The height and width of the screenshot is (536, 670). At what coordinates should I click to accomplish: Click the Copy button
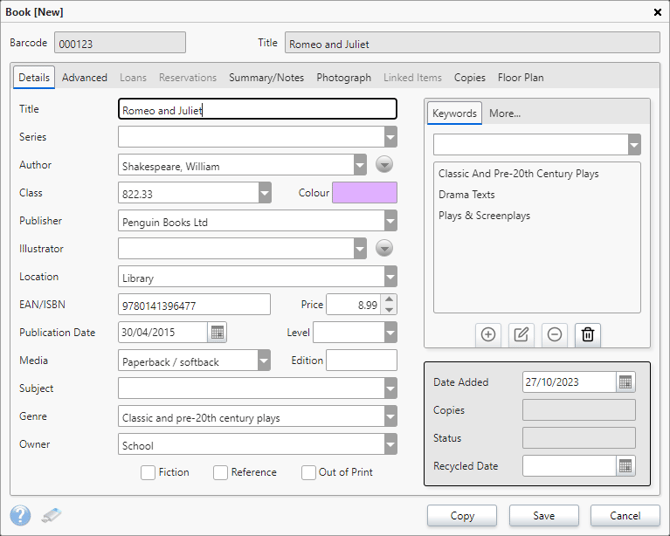(462, 516)
